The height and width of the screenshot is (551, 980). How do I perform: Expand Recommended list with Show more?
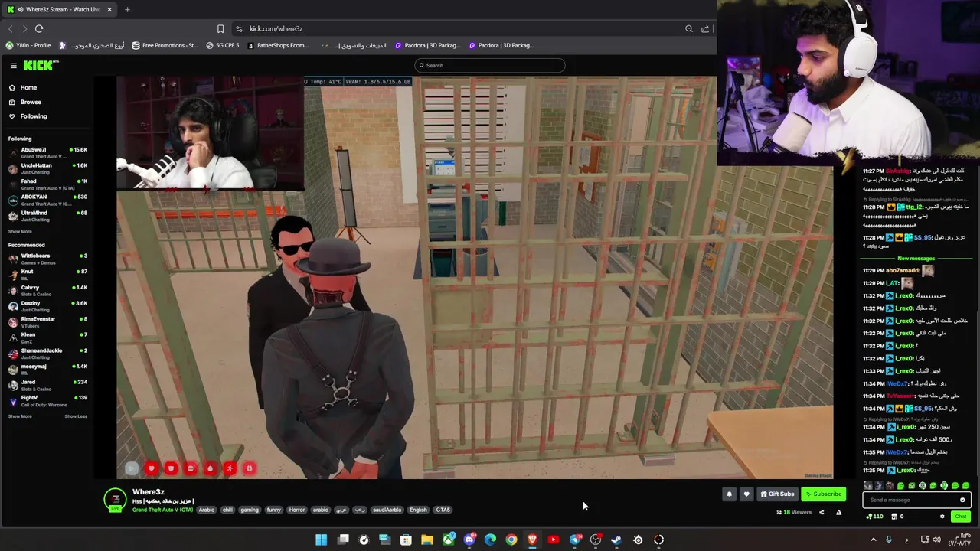coord(20,416)
